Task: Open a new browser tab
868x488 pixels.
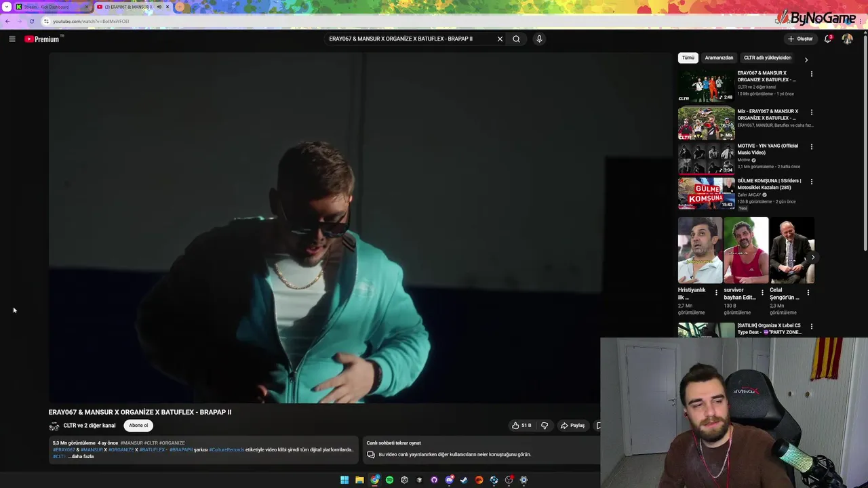Action: tap(180, 7)
